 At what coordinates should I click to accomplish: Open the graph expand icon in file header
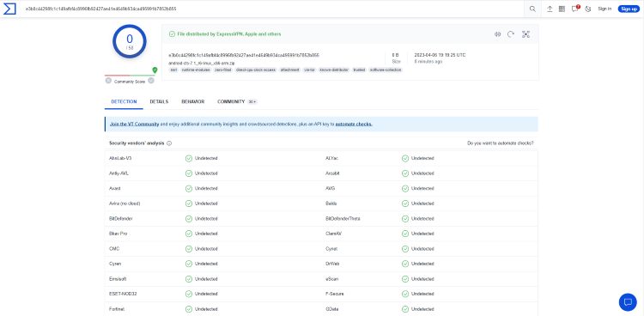(x=526, y=34)
